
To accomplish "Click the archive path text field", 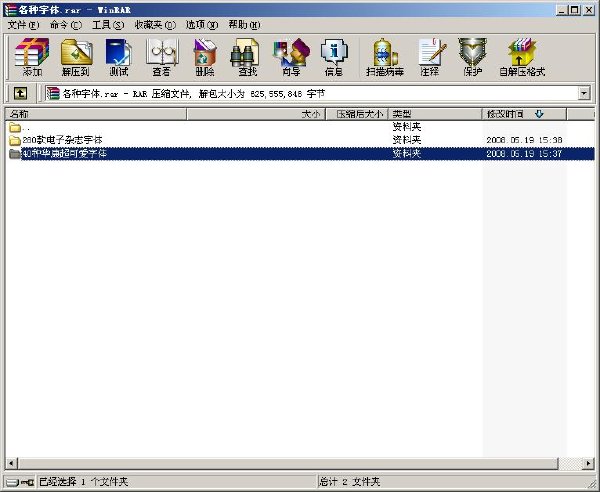I will 312,93.
